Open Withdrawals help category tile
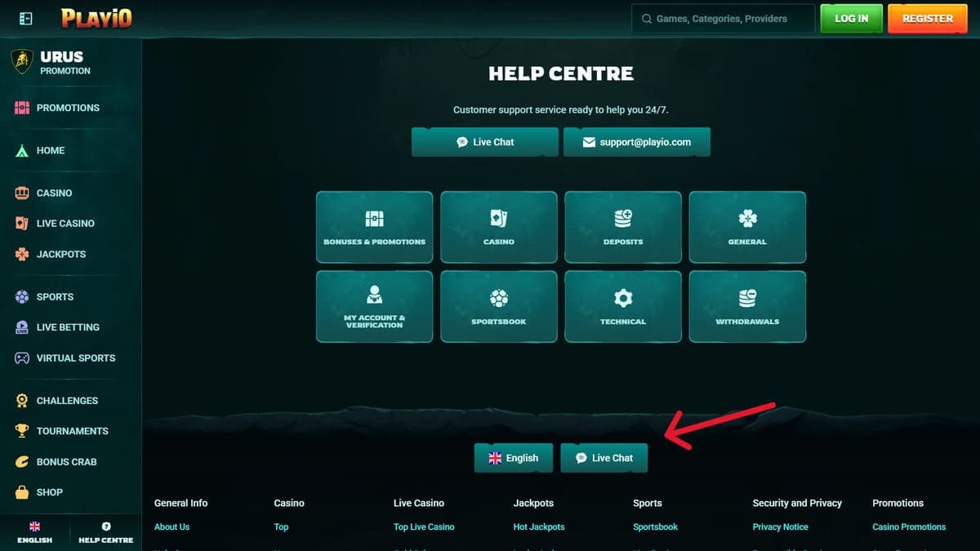The width and height of the screenshot is (980, 551). [x=747, y=306]
